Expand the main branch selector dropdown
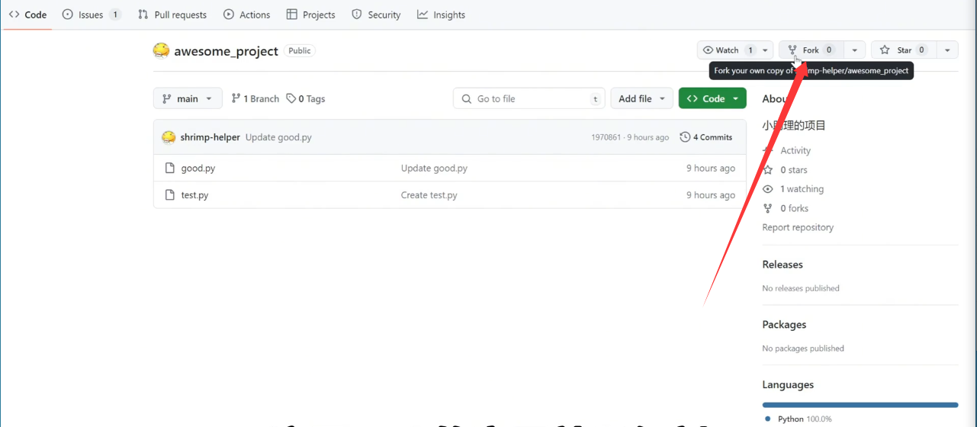The height and width of the screenshot is (427, 980). 188,98
